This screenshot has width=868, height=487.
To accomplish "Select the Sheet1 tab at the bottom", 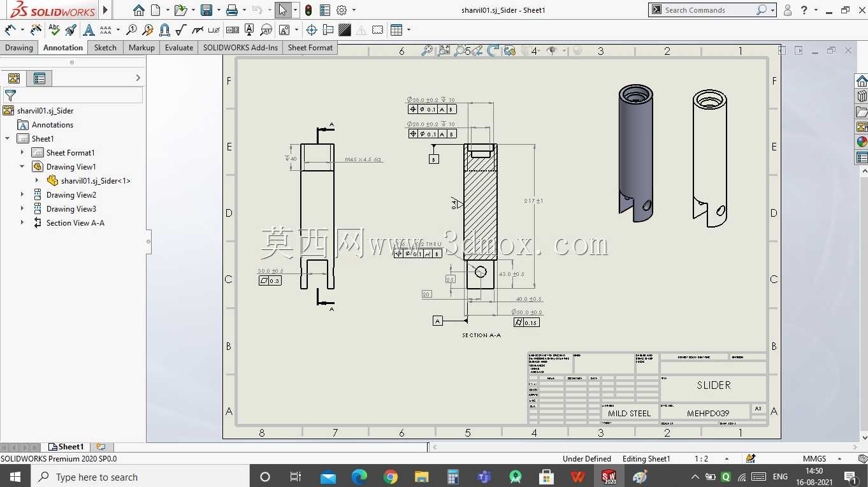I will click(x=66, y=447).
